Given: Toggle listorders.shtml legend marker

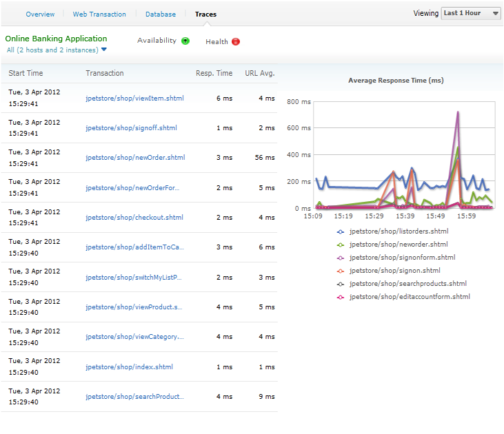Looking at the screenshot, I should pyautogui.click(x=341, y=231).
